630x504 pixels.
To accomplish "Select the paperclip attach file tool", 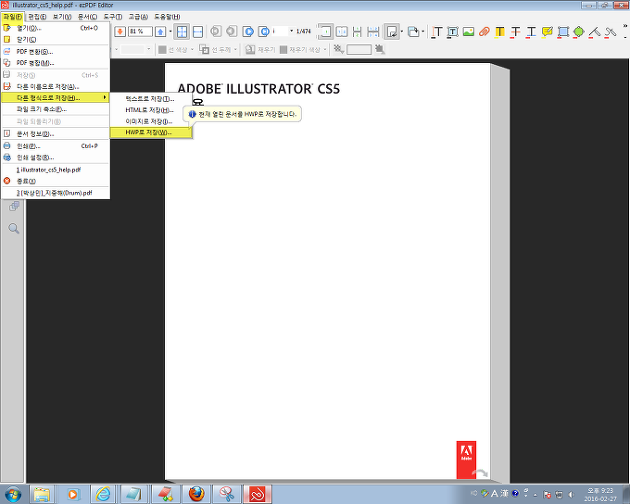I will click(x=484, y=32).
